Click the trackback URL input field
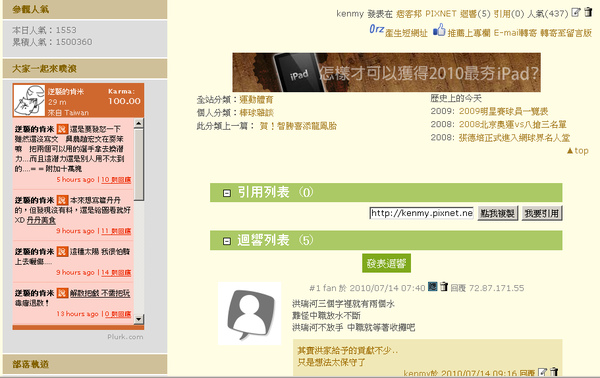Viewport: 600px width, 378px height. pos(421,213)
